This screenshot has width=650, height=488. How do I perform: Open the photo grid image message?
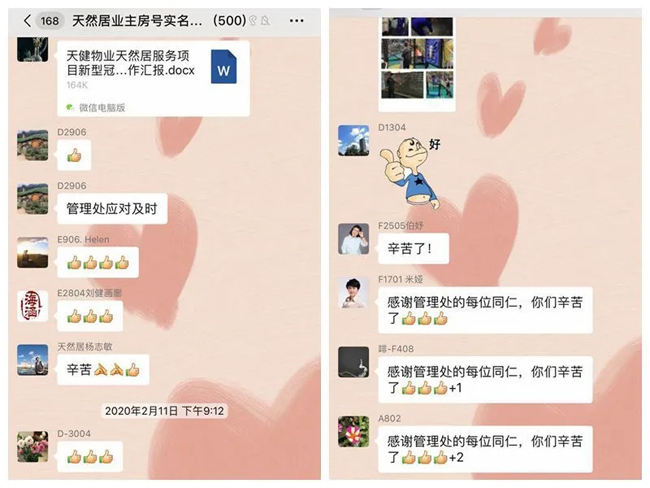coord(417,64)
